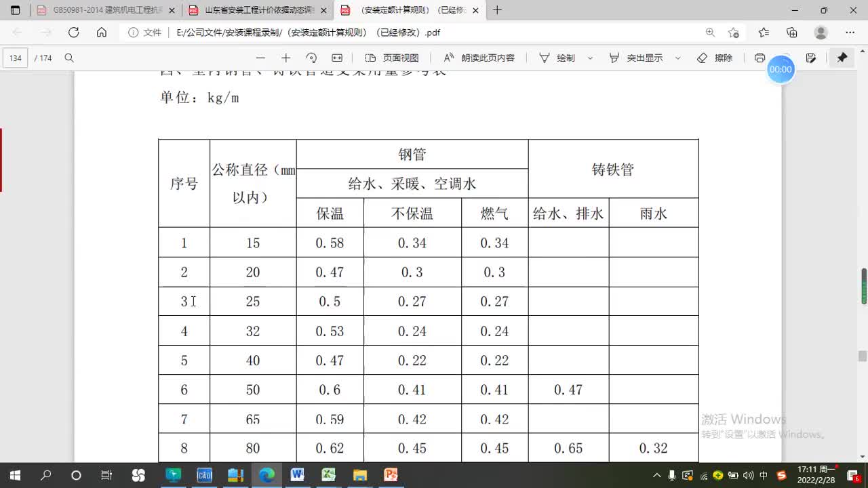
Task: Open 页面视图 page view options
Action: coord(392,58)
